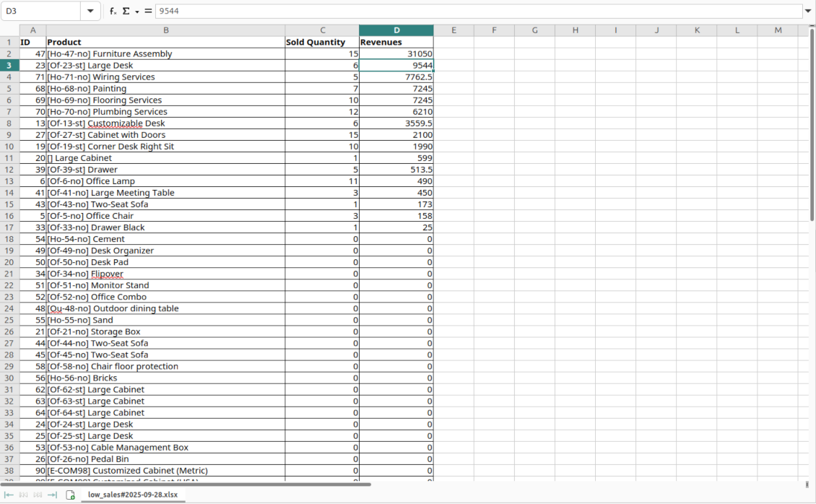Open the Function Wizard (fx) icon
The image size is (816, 504).
(112, 11)
